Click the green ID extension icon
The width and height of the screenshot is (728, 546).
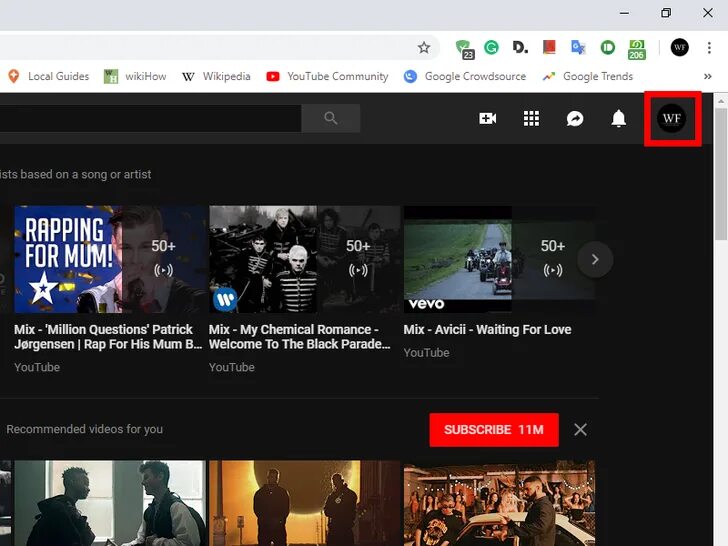click(607, 47)
